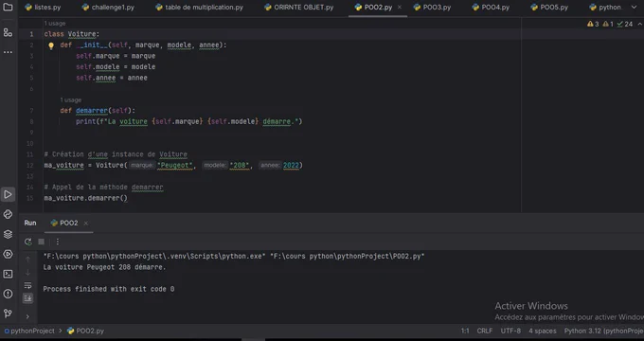Open the 4 spaces indent settings
The height and width of the screenshot is (341, 644).
tap(542, 331)
